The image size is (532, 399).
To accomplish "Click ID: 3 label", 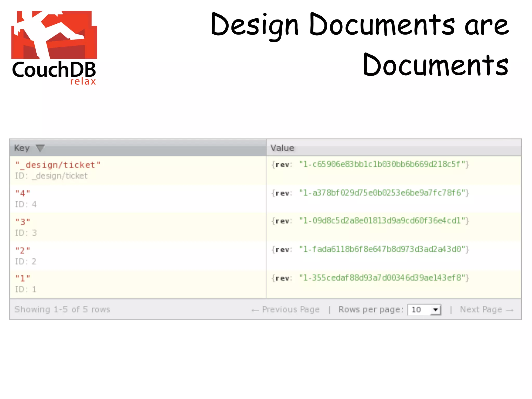I will pos(26,233).
